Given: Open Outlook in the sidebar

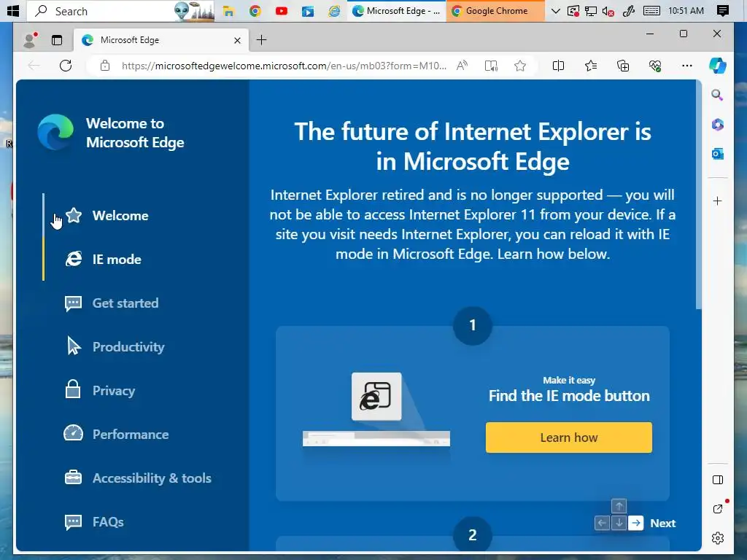Looking at the screenshot, I should 718,154.
